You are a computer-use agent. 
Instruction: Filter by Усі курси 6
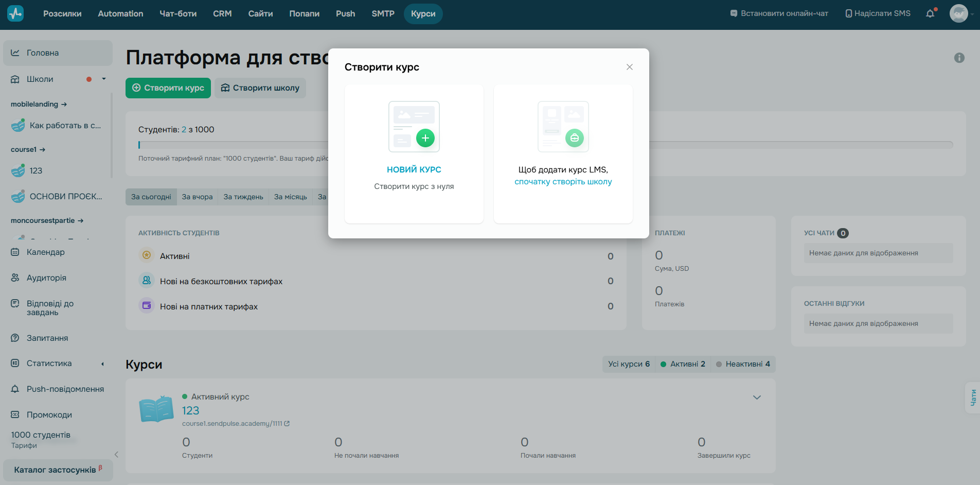pyautogui.click(x=629, y=364)
